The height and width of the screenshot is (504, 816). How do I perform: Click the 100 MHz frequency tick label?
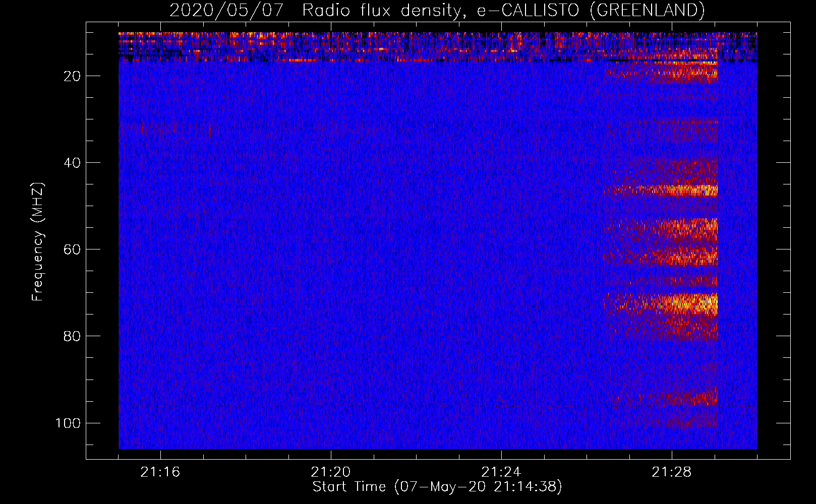point(68,423)
